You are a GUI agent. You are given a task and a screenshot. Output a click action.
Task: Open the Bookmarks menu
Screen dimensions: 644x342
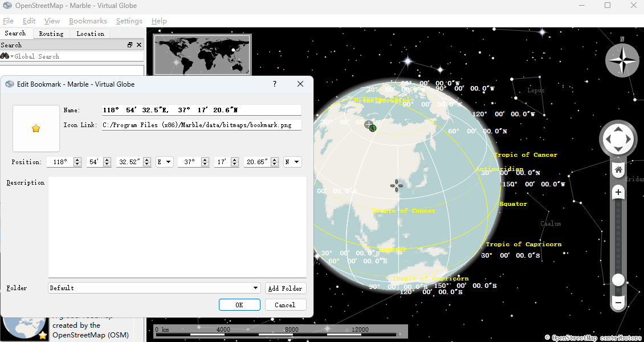[88, 21]
